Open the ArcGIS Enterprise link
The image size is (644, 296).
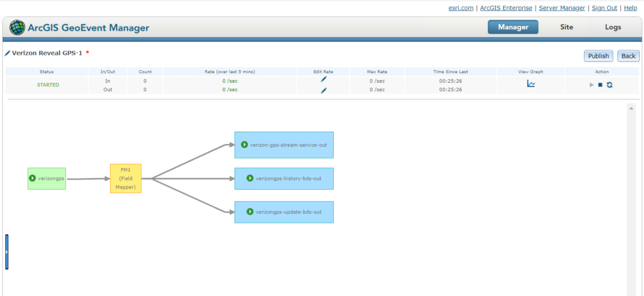click(506, 8)
